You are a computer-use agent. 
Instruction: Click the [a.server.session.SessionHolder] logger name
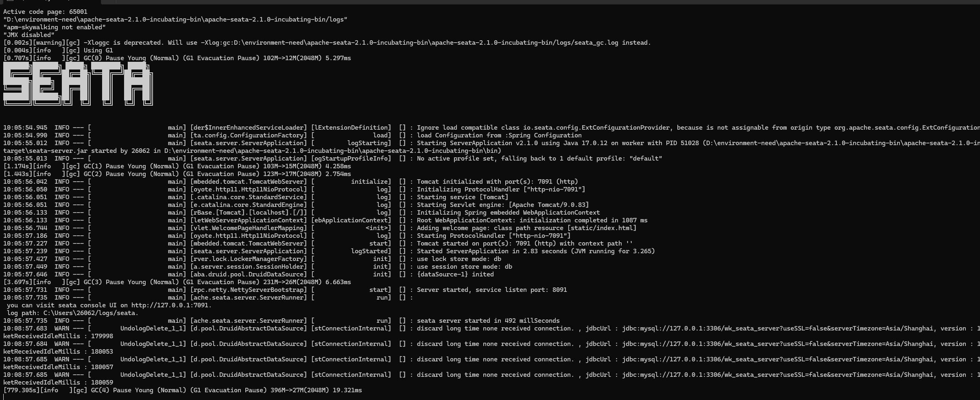(249, 267)
